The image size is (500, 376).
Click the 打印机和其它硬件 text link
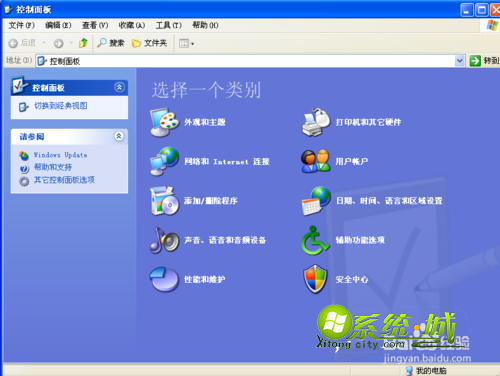pyautogui.click(x=368, y=122)
